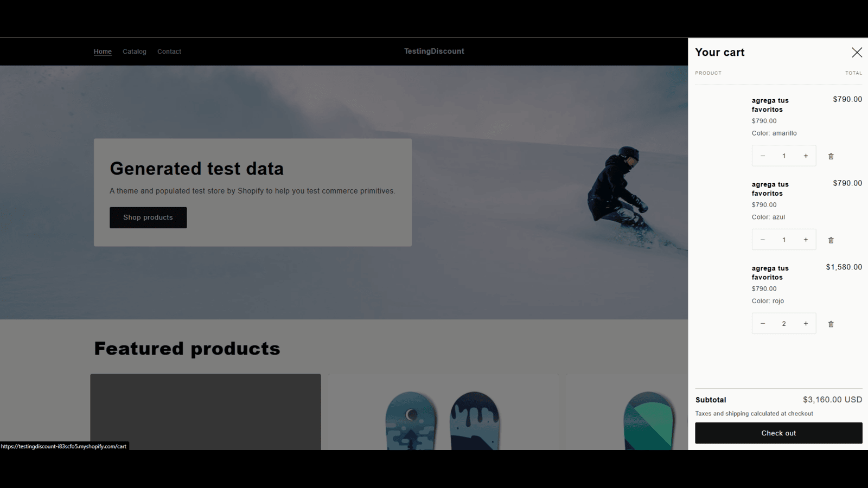
Task: Select the TOTAL column header
Action: [854, 73]
